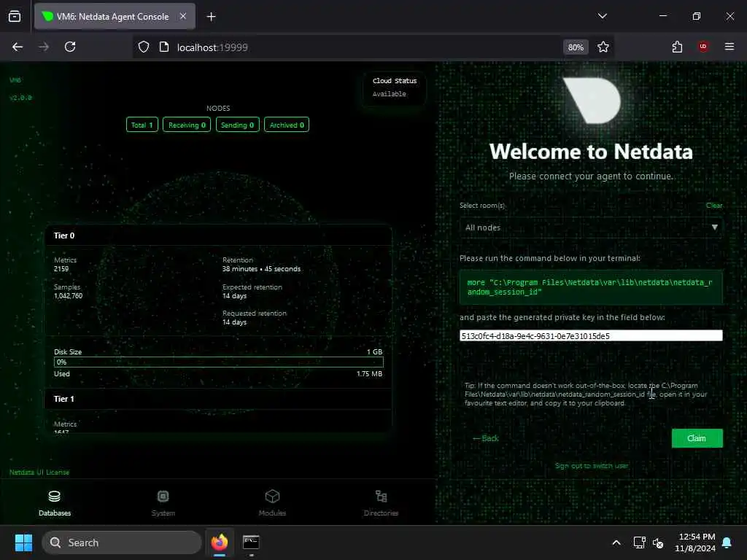Click the terminal command code box
Viewport: 747px width, 560px height.
[x=591, y=287]
